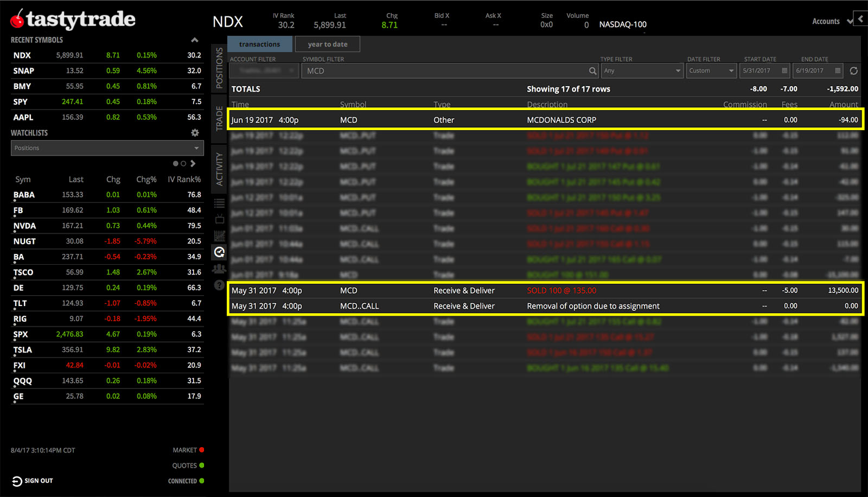Select the first watchlist page dot
Image resolution: width=868 pixels, height=497 pixels.
176,163
